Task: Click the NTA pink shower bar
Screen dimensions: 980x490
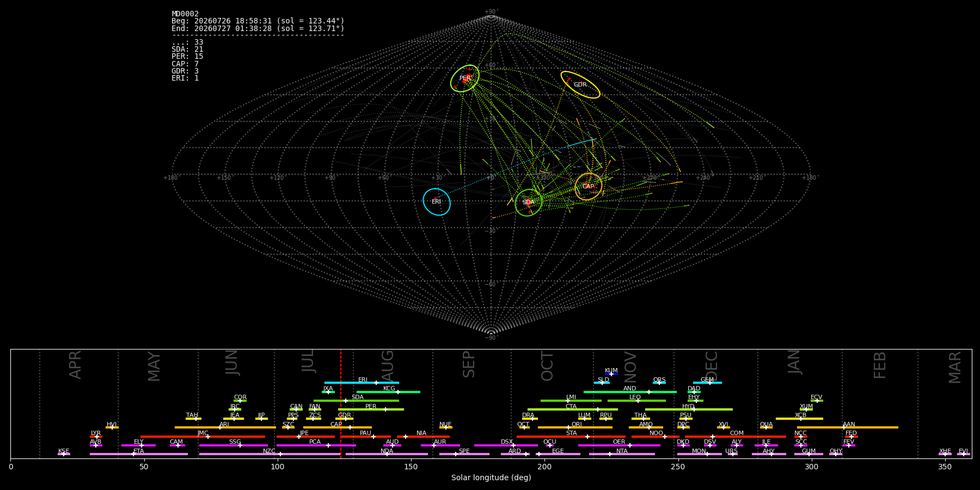Action: [622, 454]
